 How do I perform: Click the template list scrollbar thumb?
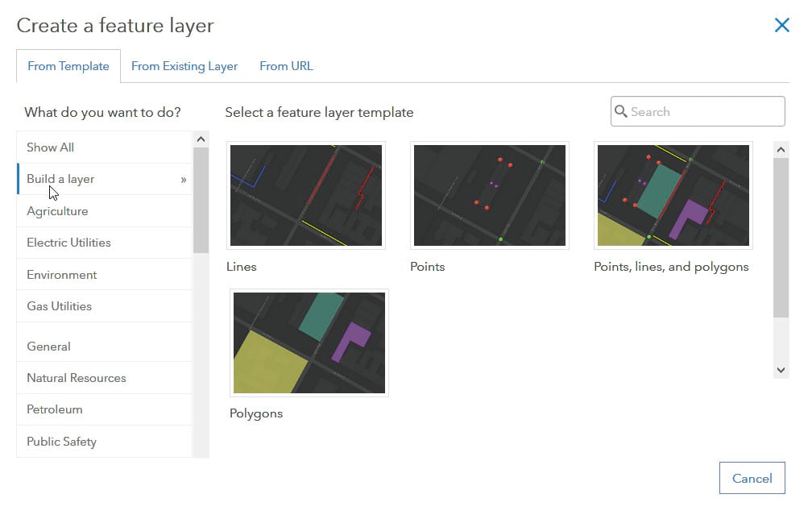(x=781, y=239)
